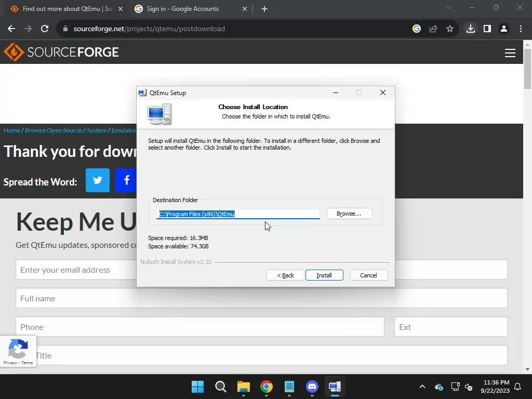Image resolution: width=532 pixels, height=399 pixels.
Task: Open Chrome downloads panel
Action: (x=471, y=29)
